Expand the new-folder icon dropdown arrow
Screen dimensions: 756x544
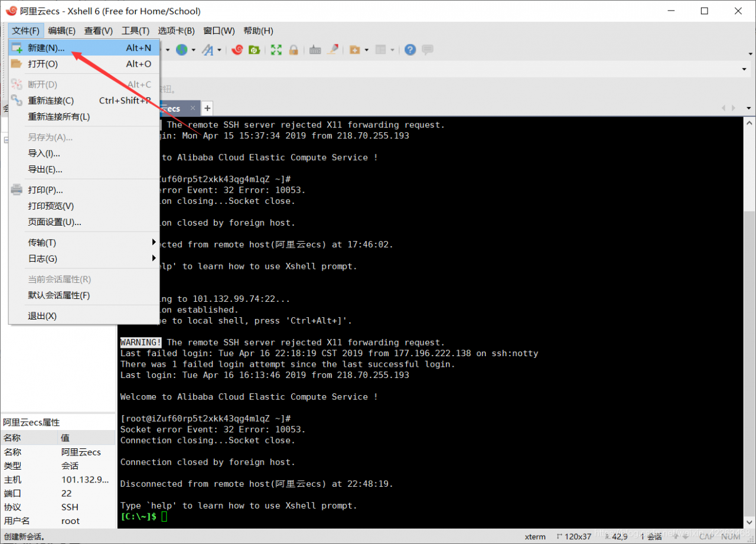pos(366,50)
